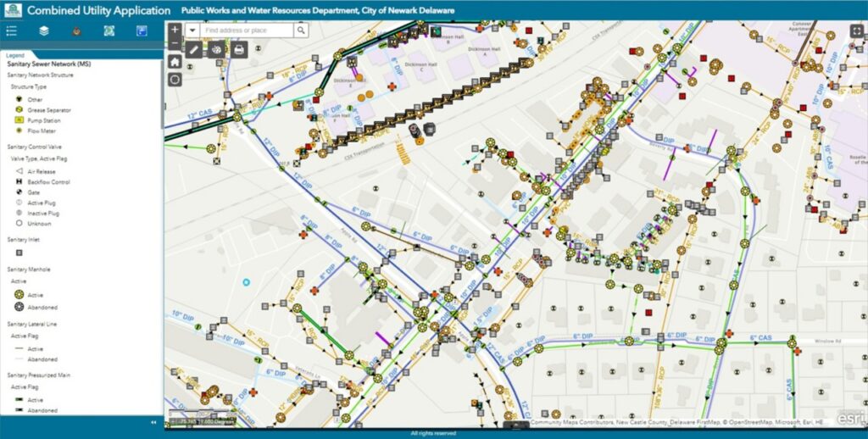
Task: Activate the My Location circle button
Action: tap(175, 80)
